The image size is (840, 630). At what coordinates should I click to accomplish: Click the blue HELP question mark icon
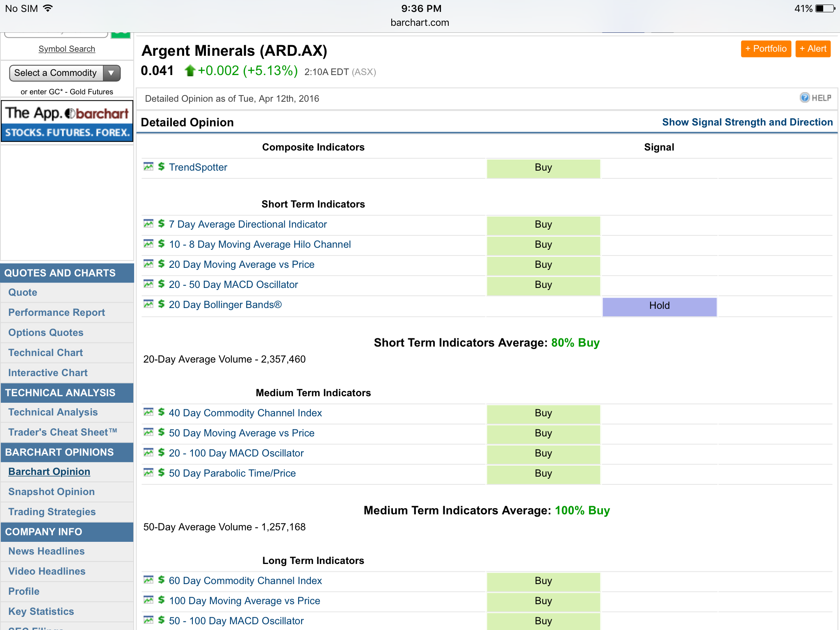pyautogui.click(x=805, y=98)
